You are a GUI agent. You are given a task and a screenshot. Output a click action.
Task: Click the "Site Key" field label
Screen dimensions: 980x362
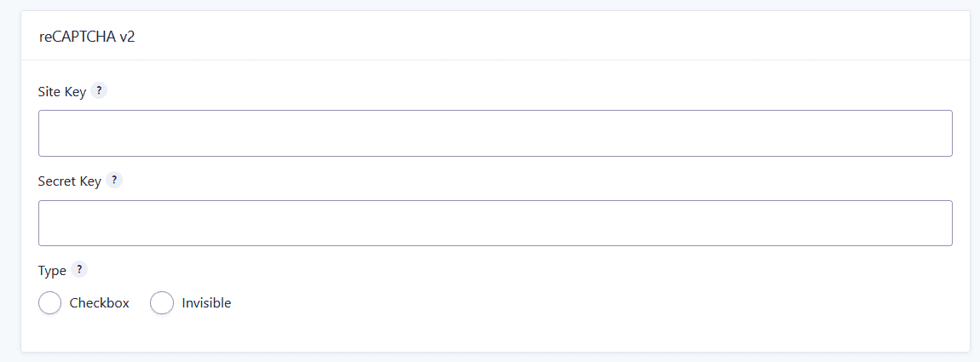(62, 92)
